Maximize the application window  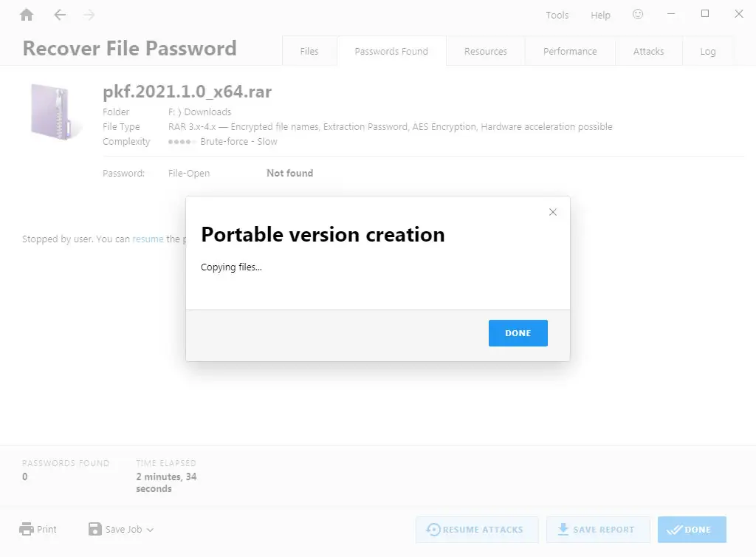coord(705,14)
